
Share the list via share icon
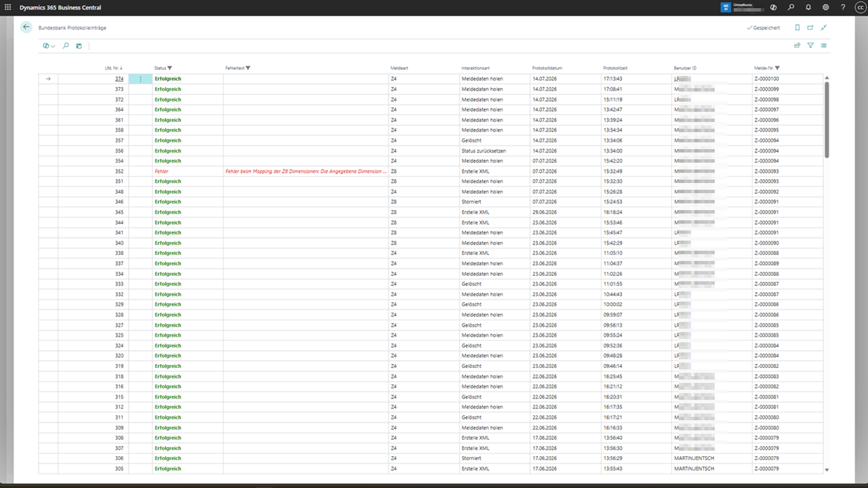(797, 45)
